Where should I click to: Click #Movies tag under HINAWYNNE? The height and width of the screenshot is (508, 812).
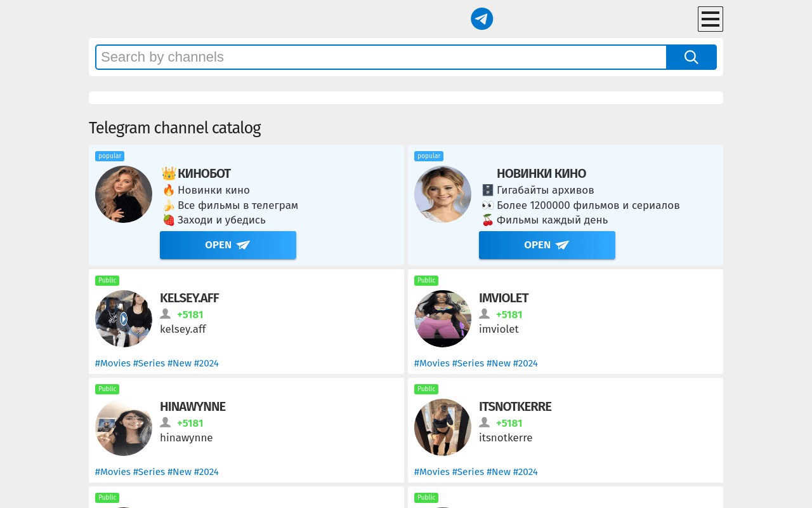click(x=113, y=472)
